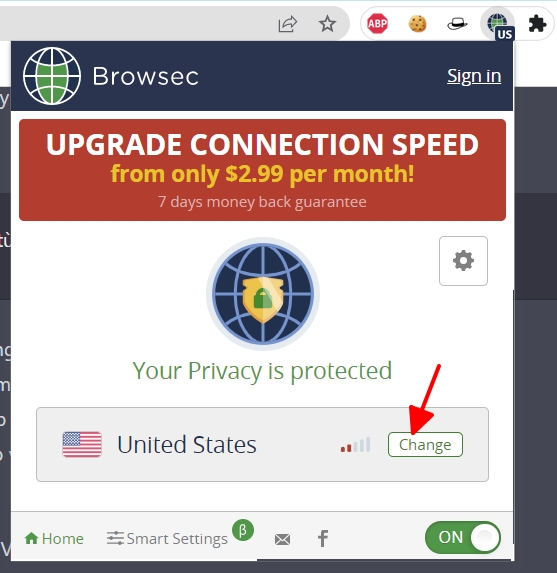Open the Adblock Plus extension icon
This screenshot has width=557, height=573.
coord(377,24)
